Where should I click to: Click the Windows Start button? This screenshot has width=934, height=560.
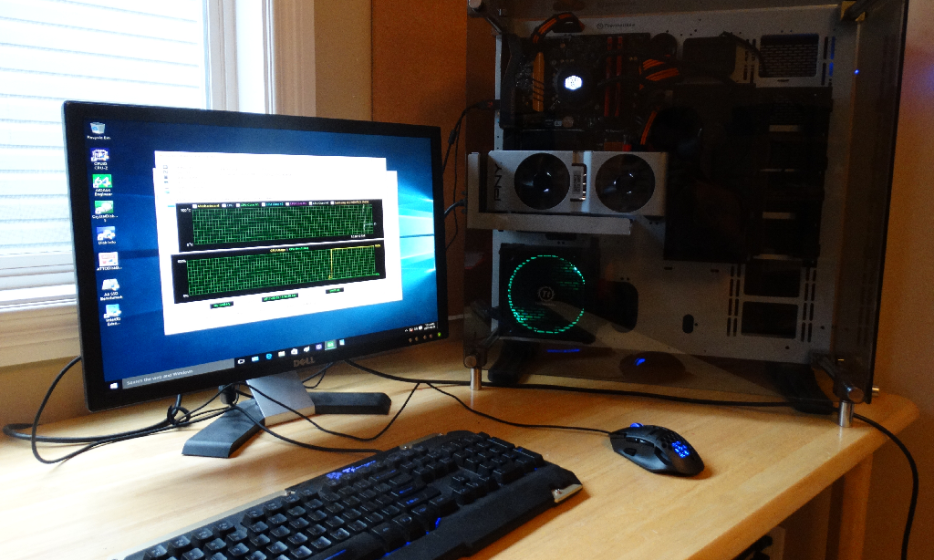[115, 384]
